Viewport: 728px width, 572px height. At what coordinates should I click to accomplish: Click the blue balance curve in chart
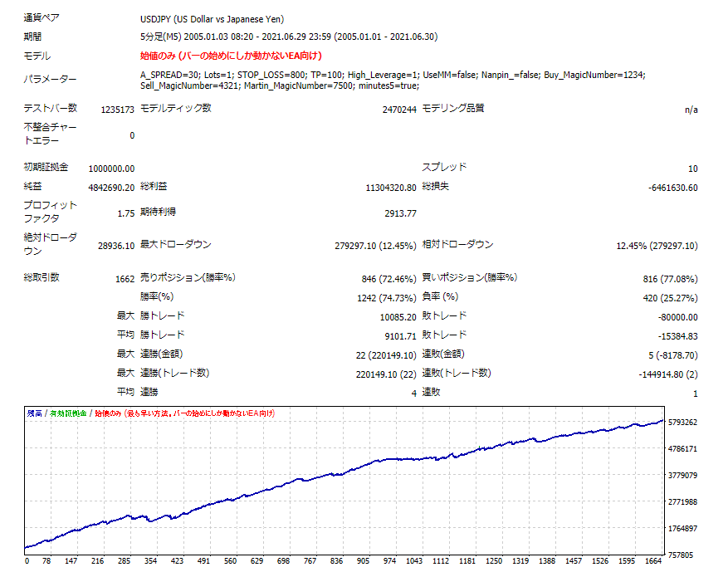pyautogui.click(x=344, y=473)
